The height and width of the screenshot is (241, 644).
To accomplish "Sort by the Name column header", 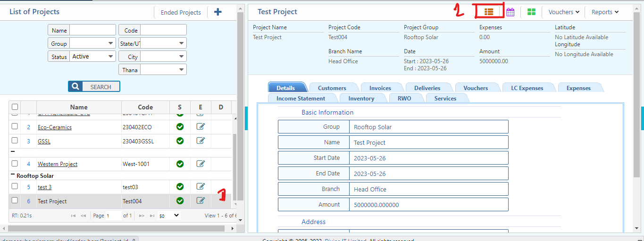I will point(79,107).
